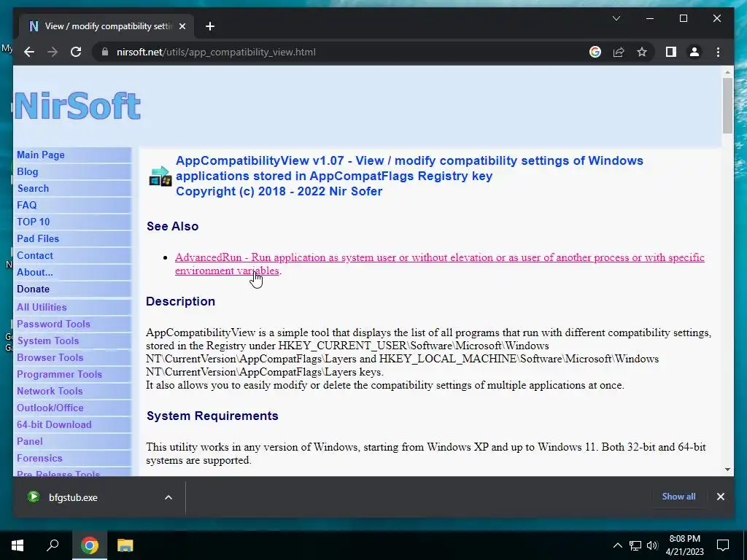This screenshot has height=560, width=747.
Task: Show hidden system tray icons
Action: tap(617, 545)
